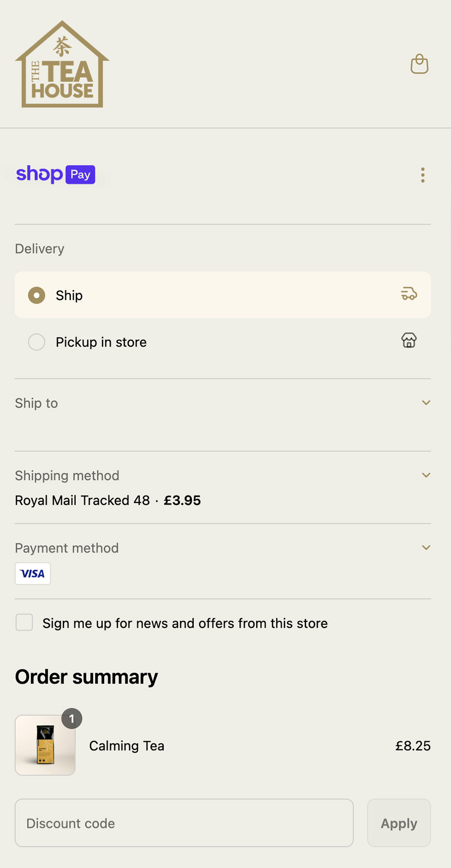451x868 pixels.
Task: Click the store pickup icon
Action: click(x=409, y=340)
